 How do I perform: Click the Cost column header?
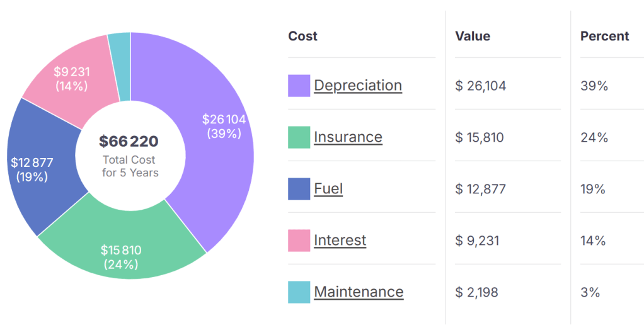(302, 37)
